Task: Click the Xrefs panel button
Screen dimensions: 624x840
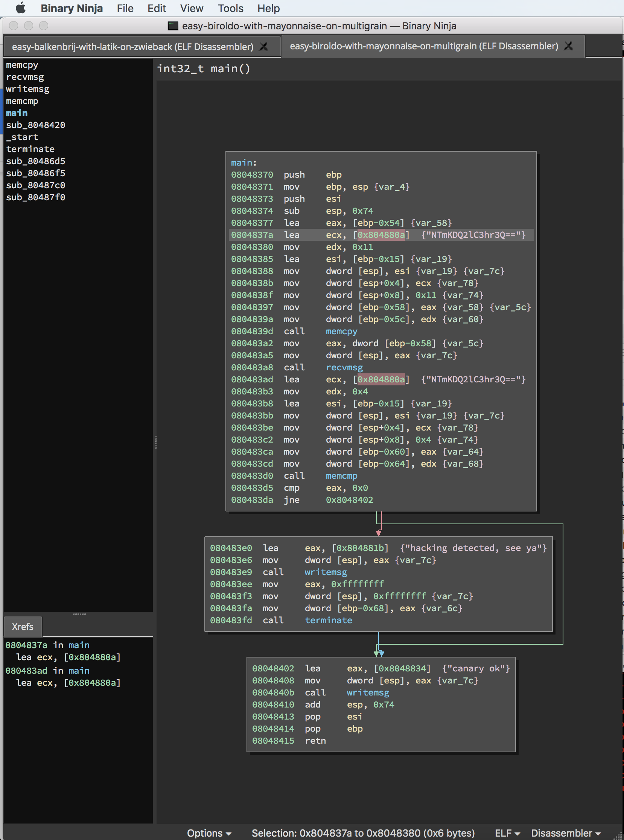Action: pos(22,626)
